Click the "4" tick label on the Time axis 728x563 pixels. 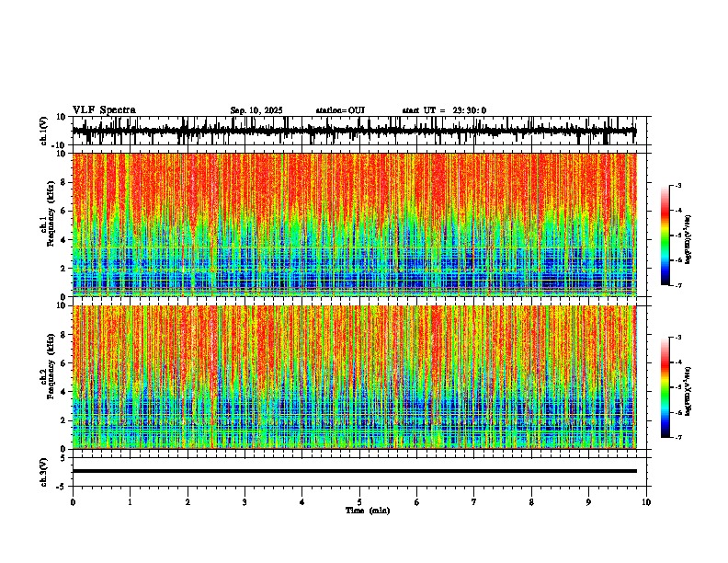point(302,502)
